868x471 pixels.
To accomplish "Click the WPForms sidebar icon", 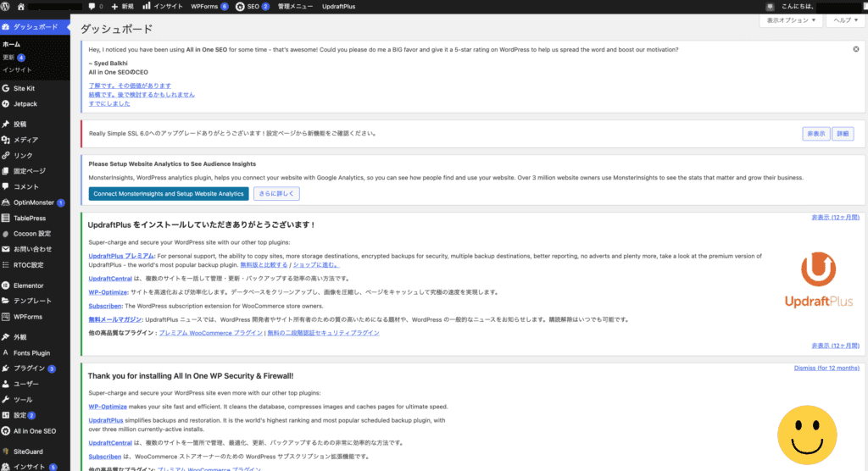I will pos(6,317).
